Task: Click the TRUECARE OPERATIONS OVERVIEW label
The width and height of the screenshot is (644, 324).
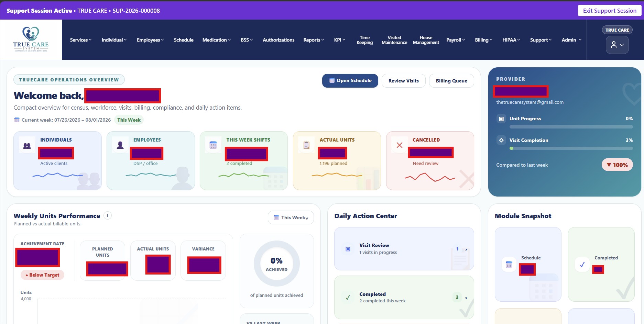Action: tap(69, 80)
